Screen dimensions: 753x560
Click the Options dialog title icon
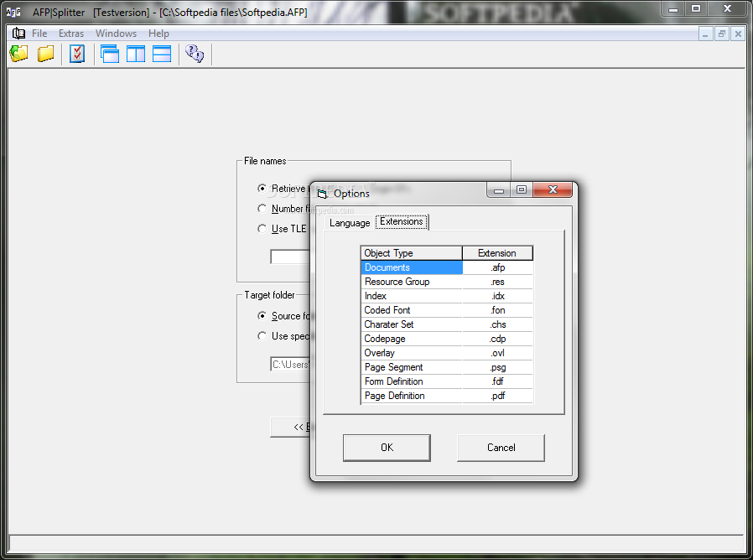(322, 194)
